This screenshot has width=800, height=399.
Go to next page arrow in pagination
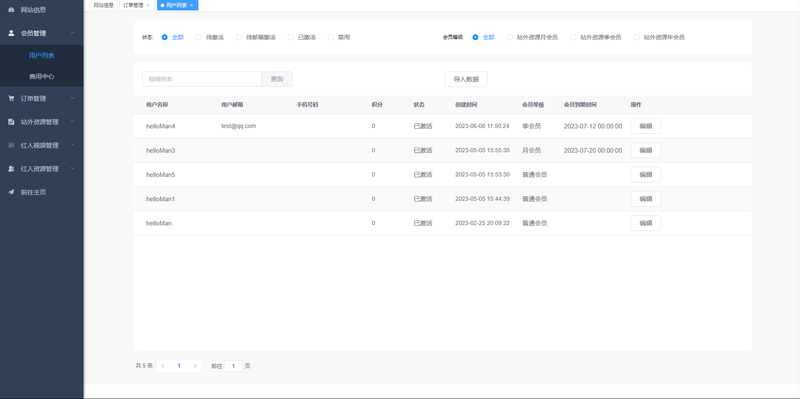click(x=195, y=366)
